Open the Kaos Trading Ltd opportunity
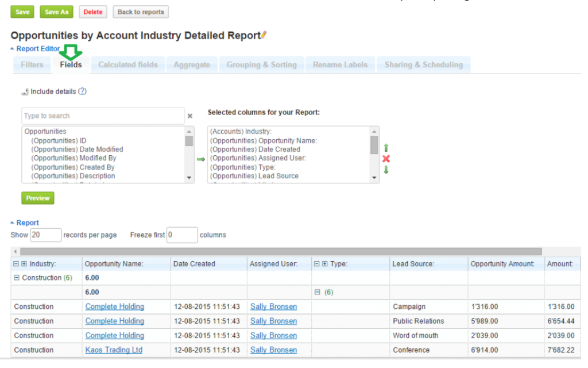 coord(113,350)
